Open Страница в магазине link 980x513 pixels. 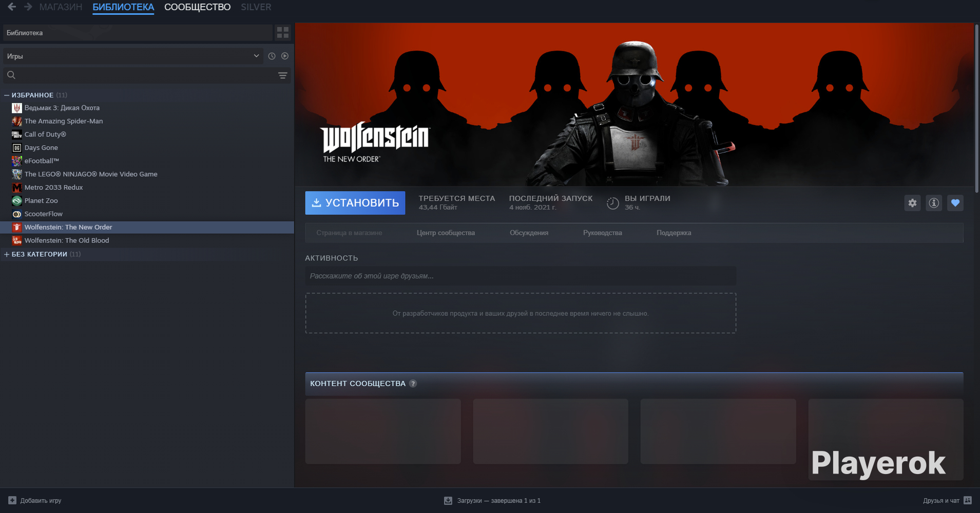click(349, 233)
